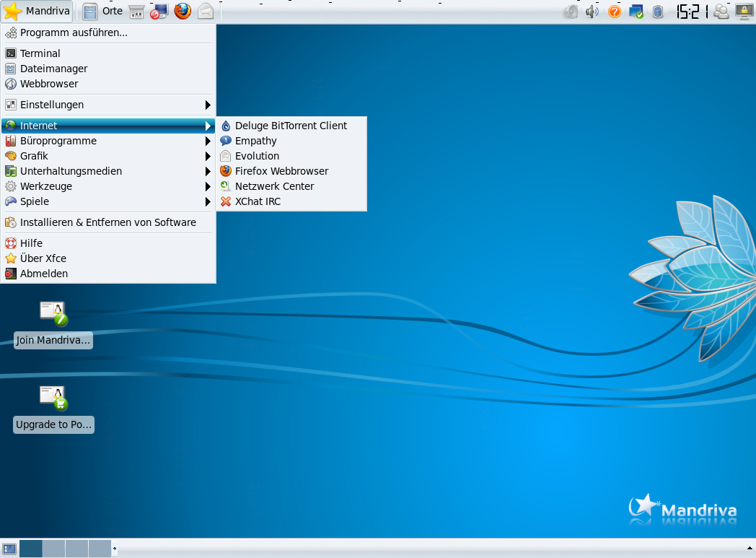Click Installieren & Entfernen von Software
756x558 pixels.
click(x=107, y=222)
